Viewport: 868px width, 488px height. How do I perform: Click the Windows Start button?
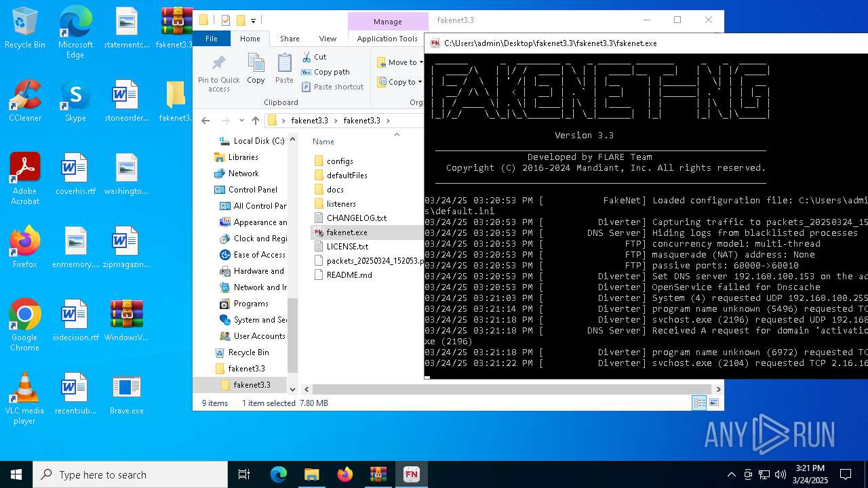click(16, 474)
